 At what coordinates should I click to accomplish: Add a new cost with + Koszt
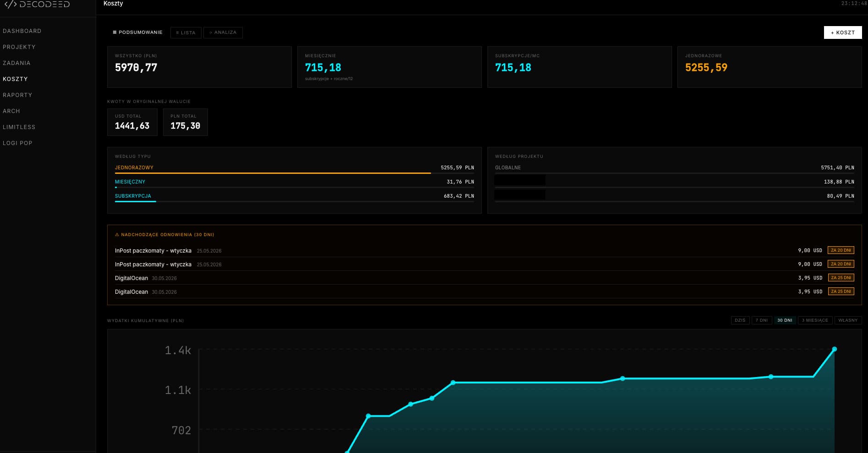(843, 32)
